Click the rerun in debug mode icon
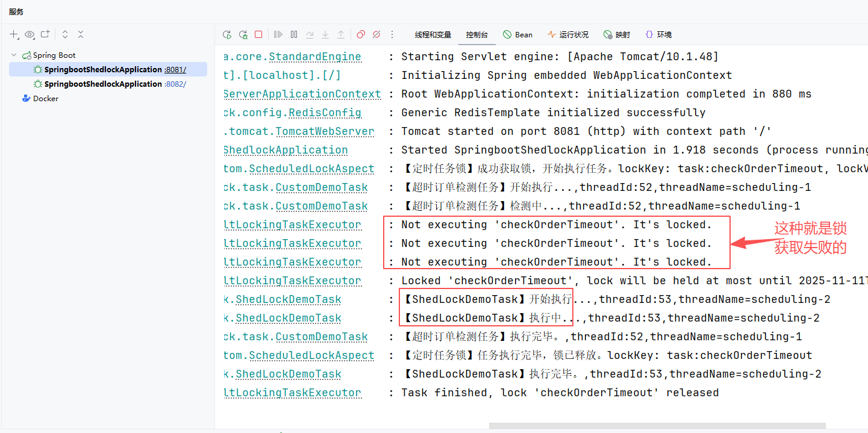 (x=243, y=35)
